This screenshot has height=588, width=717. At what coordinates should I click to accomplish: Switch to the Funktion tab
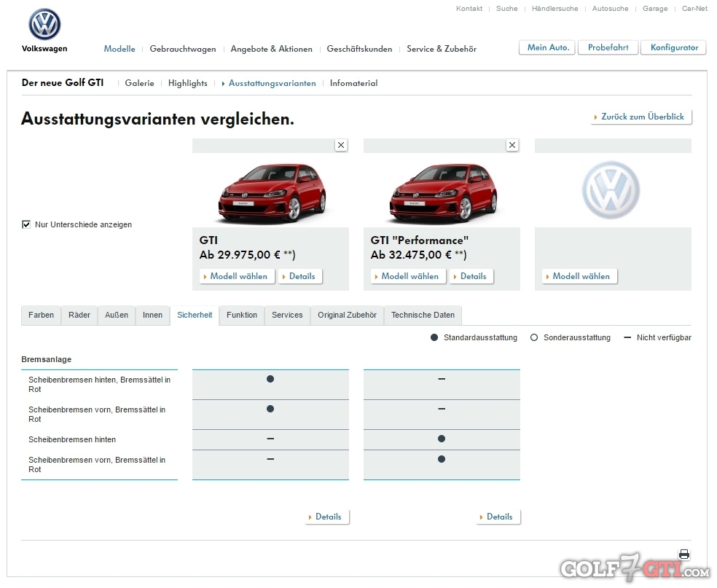point(242,315)
